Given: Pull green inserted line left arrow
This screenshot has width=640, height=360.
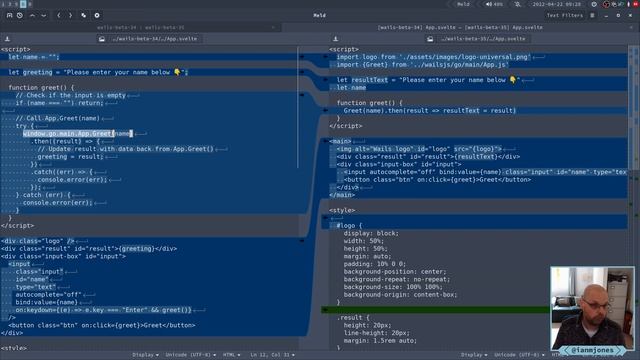Looking at the screenshot, I should tap(325, 310).
